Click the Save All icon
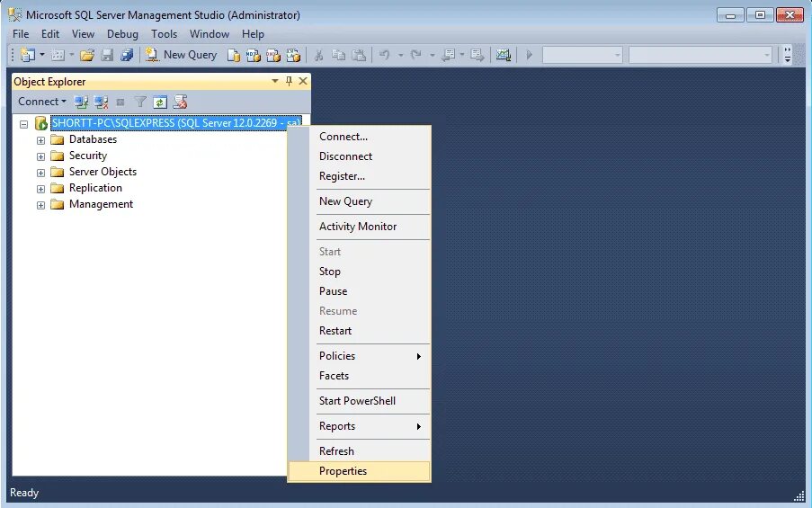The width and height of the screenshot is (812, 508). [x=127, y=55]
